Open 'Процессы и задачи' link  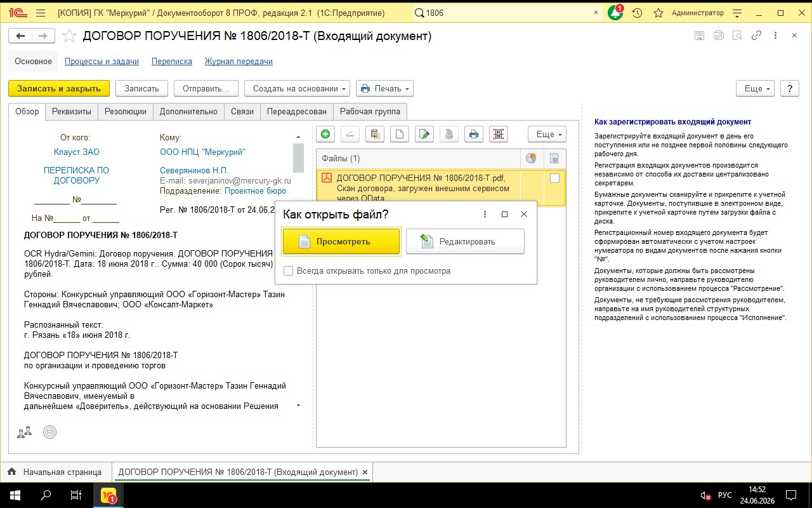tap(101, 62)
